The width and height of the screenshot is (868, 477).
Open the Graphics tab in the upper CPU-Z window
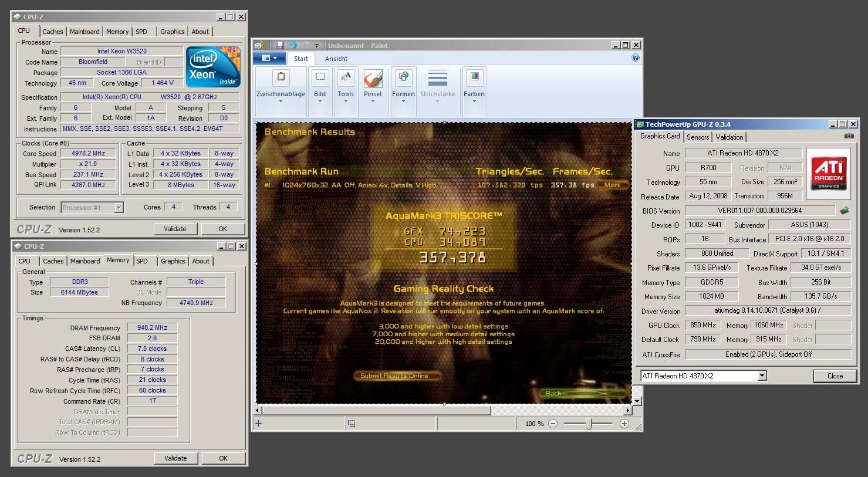click(173, 32)
